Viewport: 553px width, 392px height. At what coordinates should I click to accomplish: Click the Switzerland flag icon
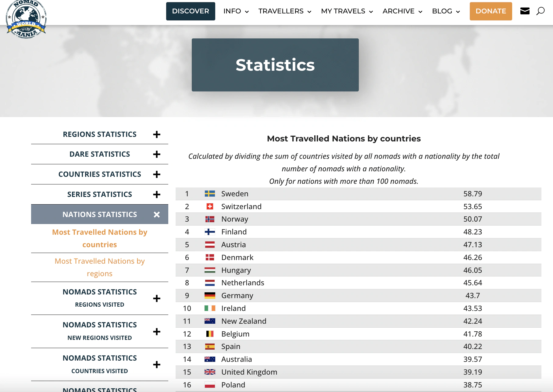click(x=210, y=207)
